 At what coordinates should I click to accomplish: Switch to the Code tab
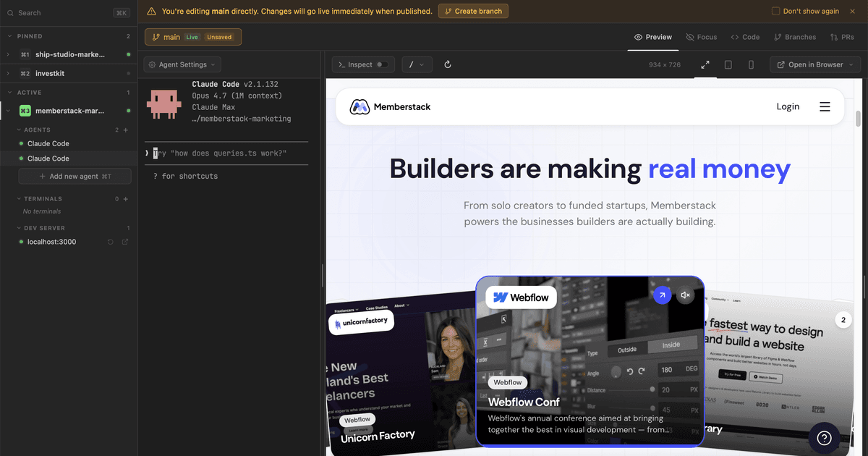[x=745, y=37]
